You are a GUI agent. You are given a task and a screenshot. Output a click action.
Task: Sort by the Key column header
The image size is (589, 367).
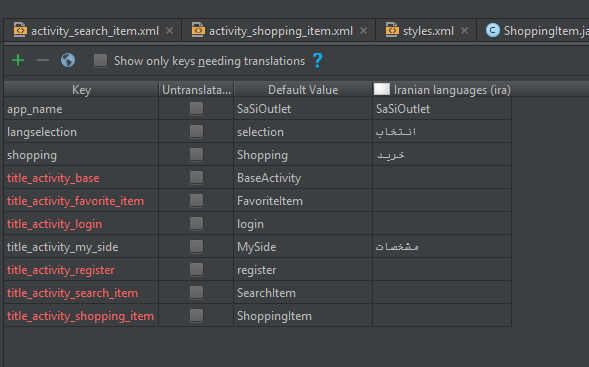tap(81, 90)
